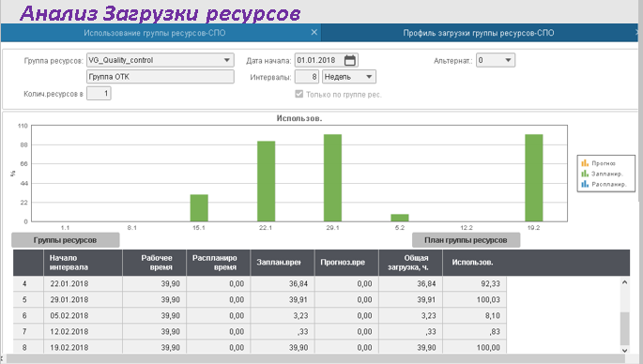The height and width of the screenshot is (364, 643).
Task: Click the Колич.ресурсов field
Action: click(x=99, y=94)
